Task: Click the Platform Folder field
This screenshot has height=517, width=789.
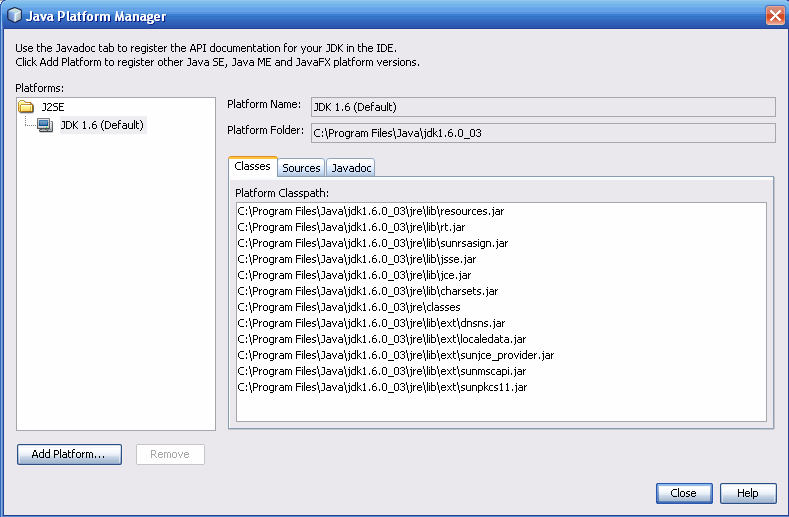Action: pos(543,133)
